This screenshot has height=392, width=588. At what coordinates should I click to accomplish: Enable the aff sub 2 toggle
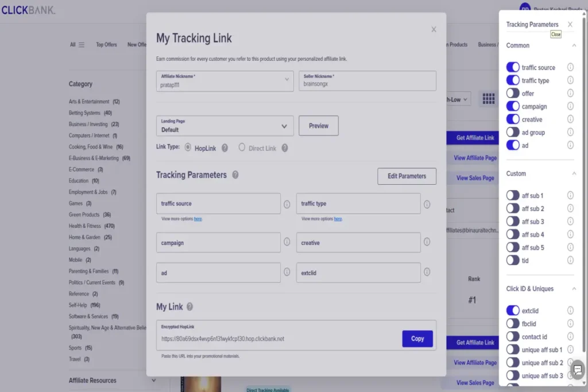click(x=513, y=208)
